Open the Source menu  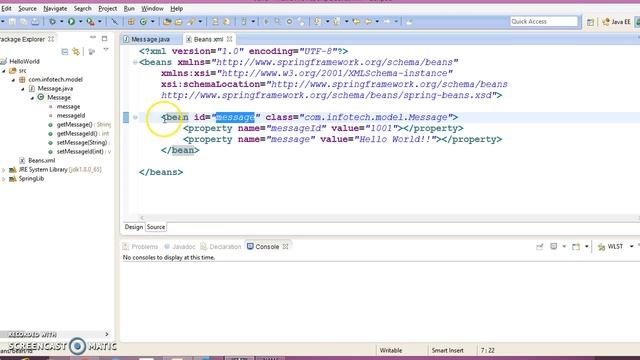(x=27, y=8)
